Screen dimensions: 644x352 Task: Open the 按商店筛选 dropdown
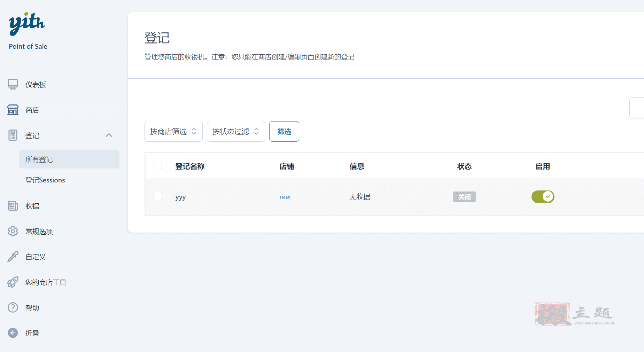[x=173, y=131]
